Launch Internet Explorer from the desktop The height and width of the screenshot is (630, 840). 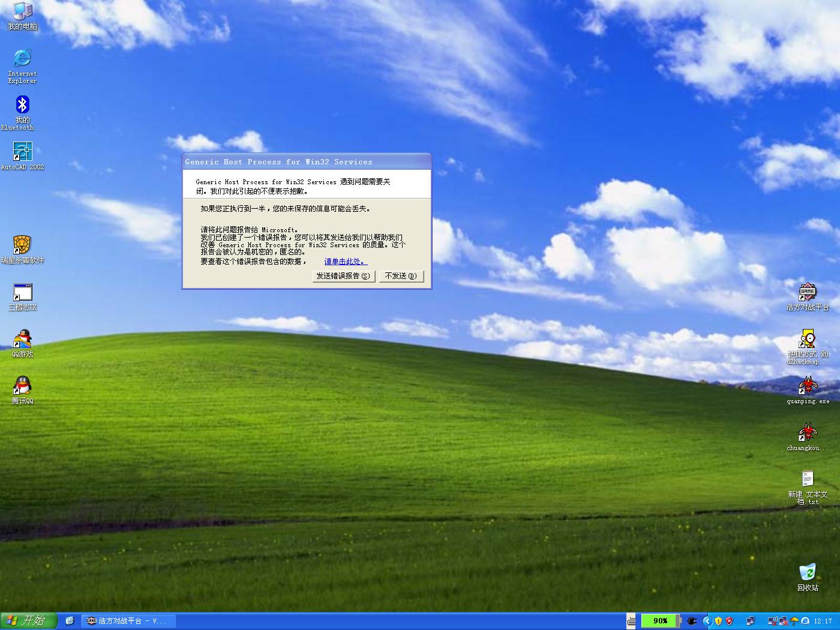[22, 66]
